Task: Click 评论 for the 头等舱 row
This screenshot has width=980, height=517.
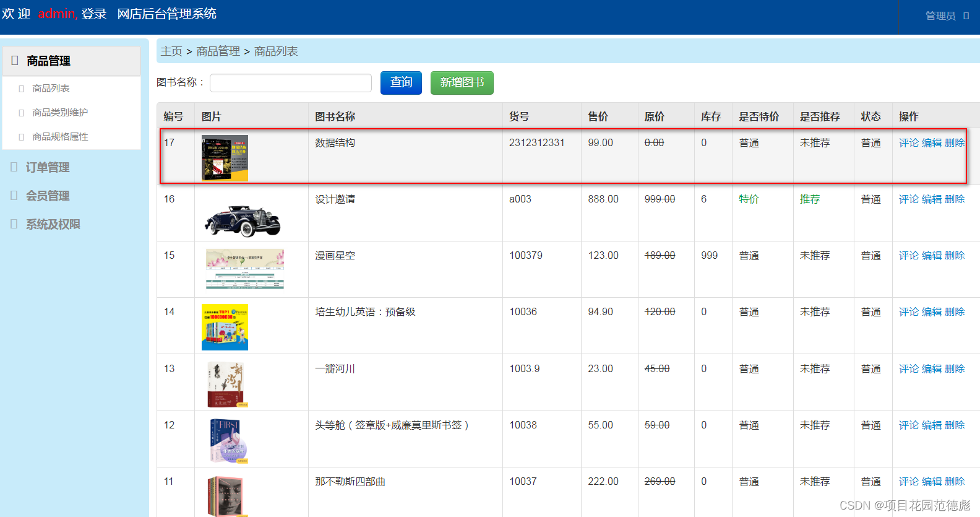Action: coord(909,425)
